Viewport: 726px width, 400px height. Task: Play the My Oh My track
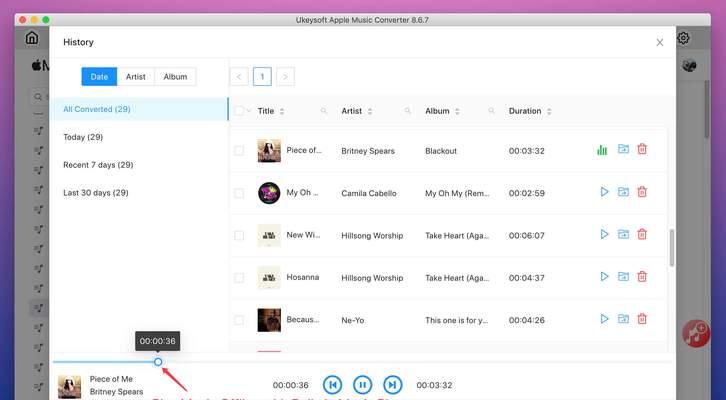604,192
